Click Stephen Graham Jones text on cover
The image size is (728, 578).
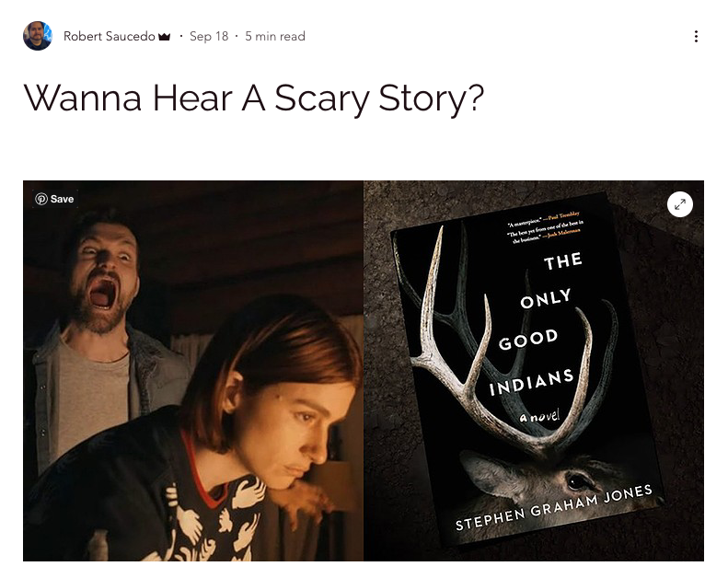[x=554, y=507]
